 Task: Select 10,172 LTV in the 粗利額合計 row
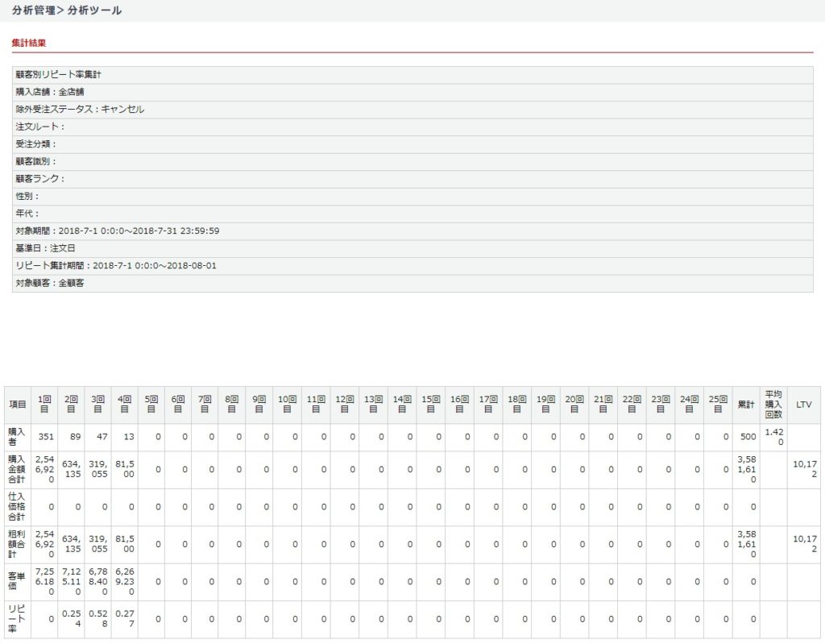[804, 545]
